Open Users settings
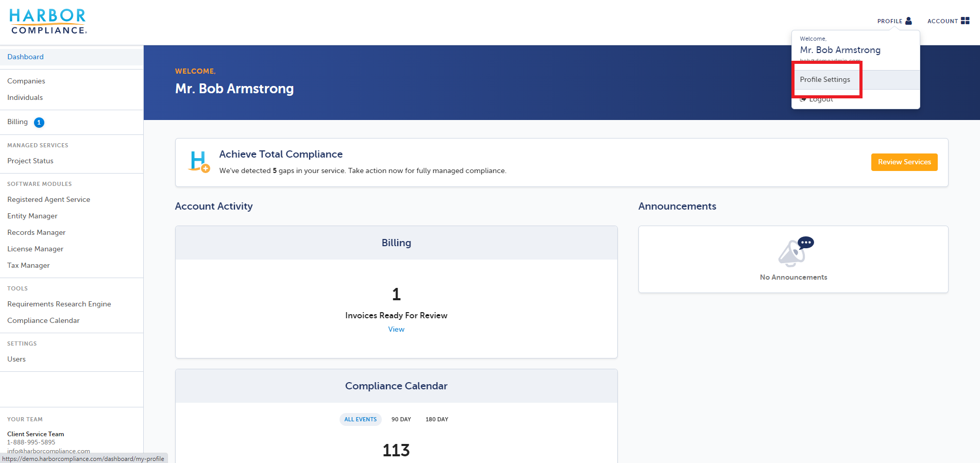 pos(16,359)
